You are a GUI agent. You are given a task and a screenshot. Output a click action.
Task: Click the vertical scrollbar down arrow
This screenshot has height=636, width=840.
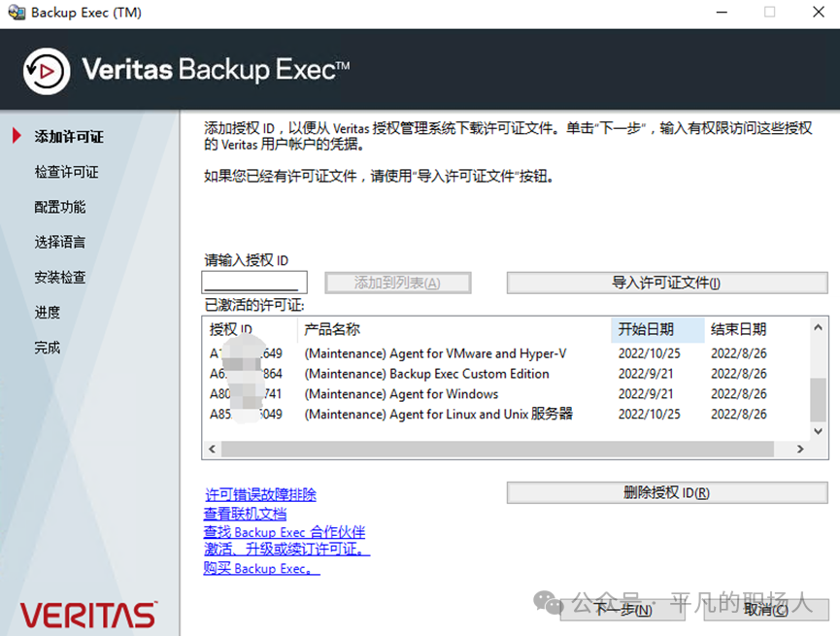pyautogui.click(x=820, y=430)
